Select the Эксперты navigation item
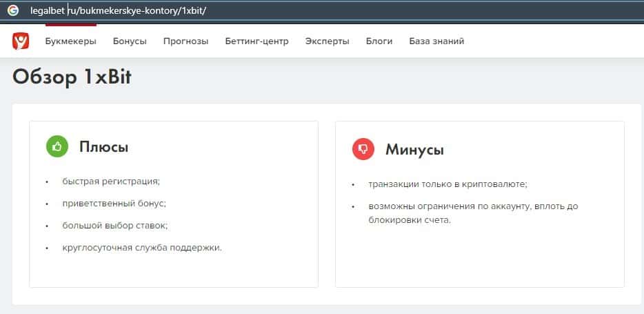Viewport: 644px width, 314px height. coord(327,41)
